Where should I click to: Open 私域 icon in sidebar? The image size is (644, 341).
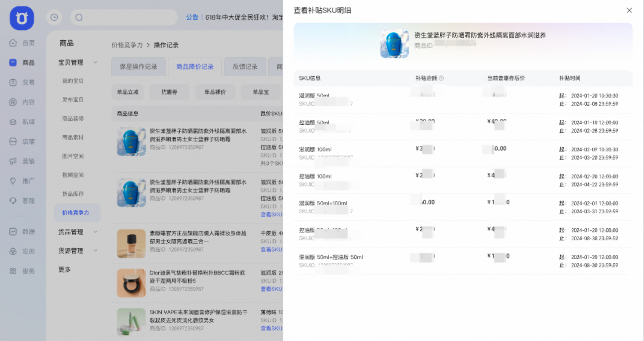[x=13, y=122]
